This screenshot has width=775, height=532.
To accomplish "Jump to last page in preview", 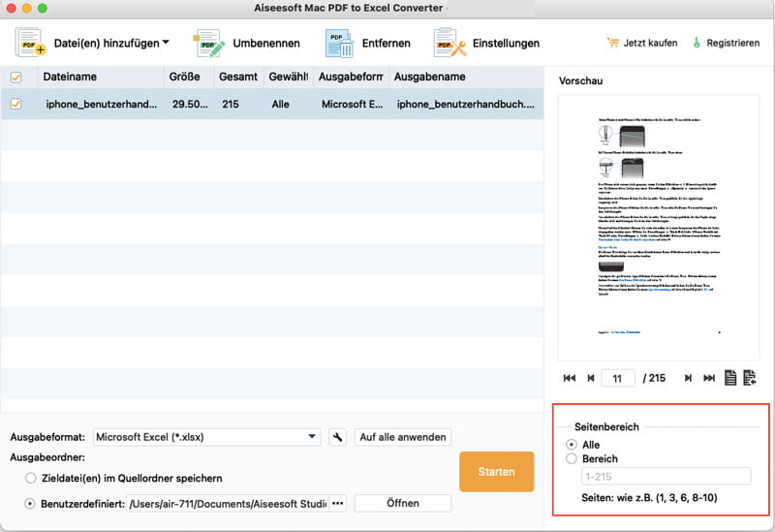I will 709,378.
